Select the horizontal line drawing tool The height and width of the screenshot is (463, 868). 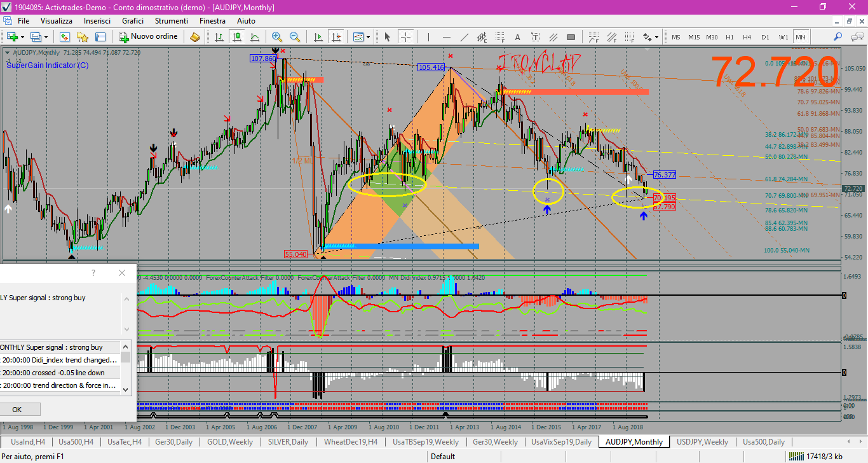click(x=446, y=37)
